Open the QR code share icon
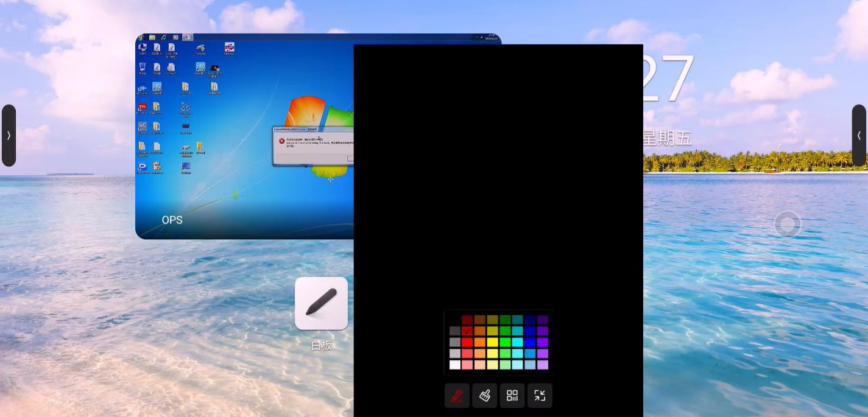868x417 pixels. click(x=512, y=396)
